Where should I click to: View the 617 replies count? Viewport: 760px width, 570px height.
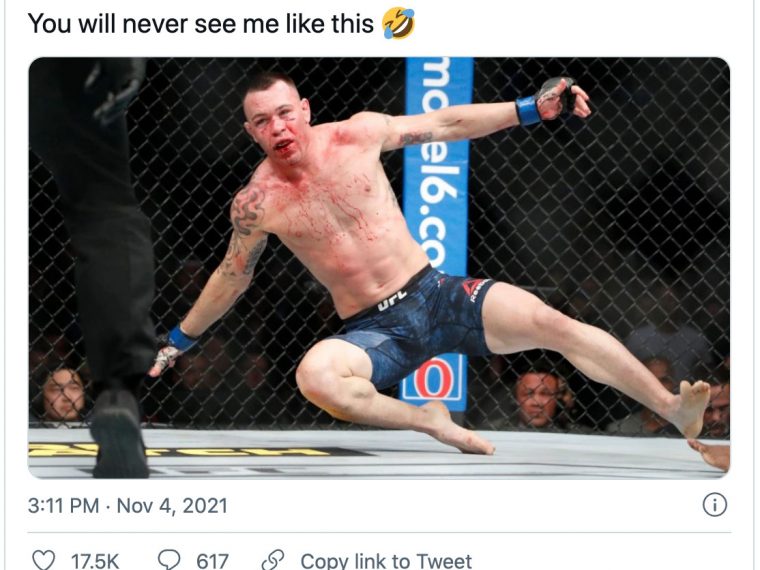[x=212, y=561]
